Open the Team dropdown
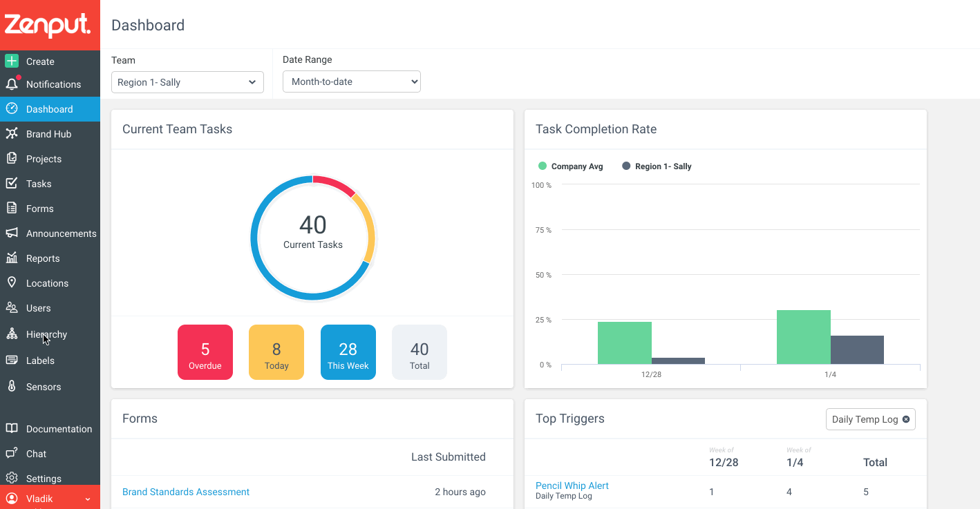This screenshot has height=509, width=980. [187, 82]
